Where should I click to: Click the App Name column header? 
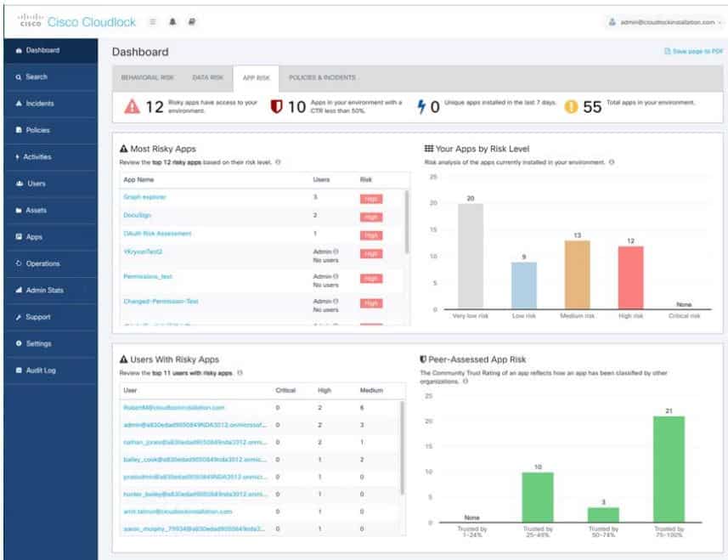click(x=138, y=179)
